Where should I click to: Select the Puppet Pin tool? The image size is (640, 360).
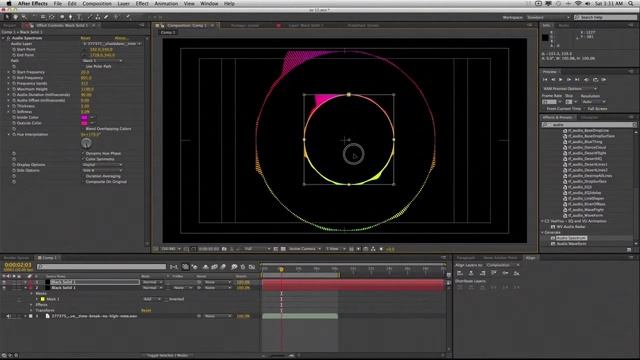click(x=128, y=17)
